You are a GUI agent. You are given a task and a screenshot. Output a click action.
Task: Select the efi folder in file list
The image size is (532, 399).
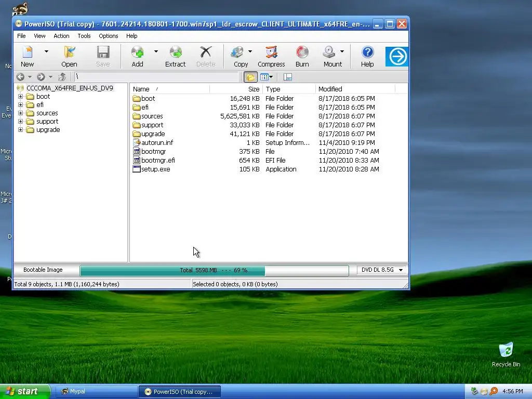[x=144, y=107]
